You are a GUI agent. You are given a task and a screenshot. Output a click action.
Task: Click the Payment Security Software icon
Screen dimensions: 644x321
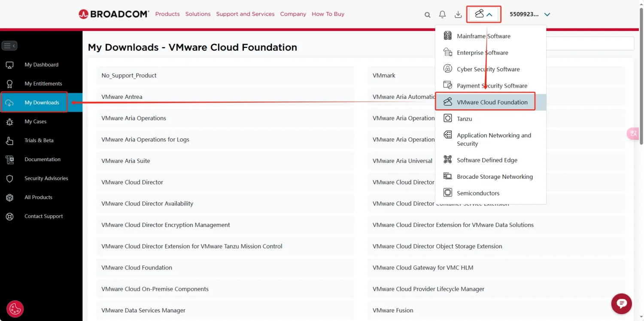click(x=448, y=85)
